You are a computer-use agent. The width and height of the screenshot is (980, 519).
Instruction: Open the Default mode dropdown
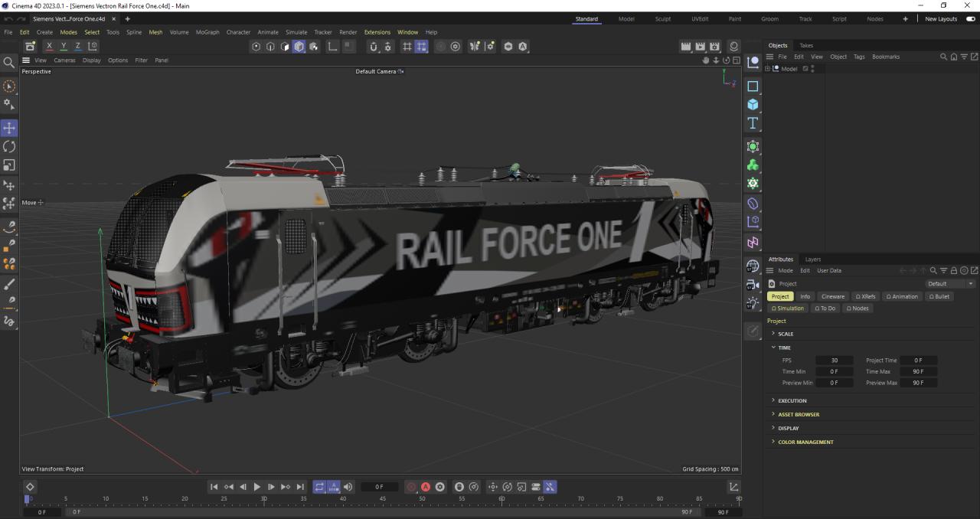click(x=949, y=284)
